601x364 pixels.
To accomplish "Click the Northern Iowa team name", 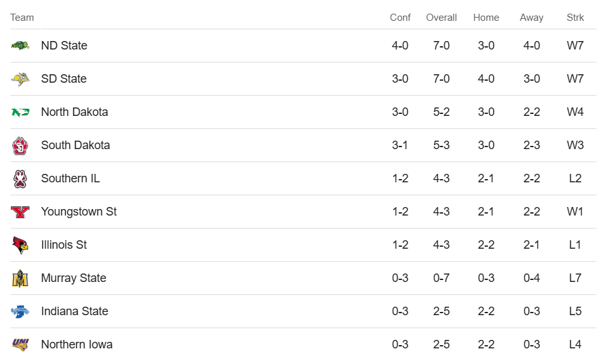I will (x=77, y=344).
